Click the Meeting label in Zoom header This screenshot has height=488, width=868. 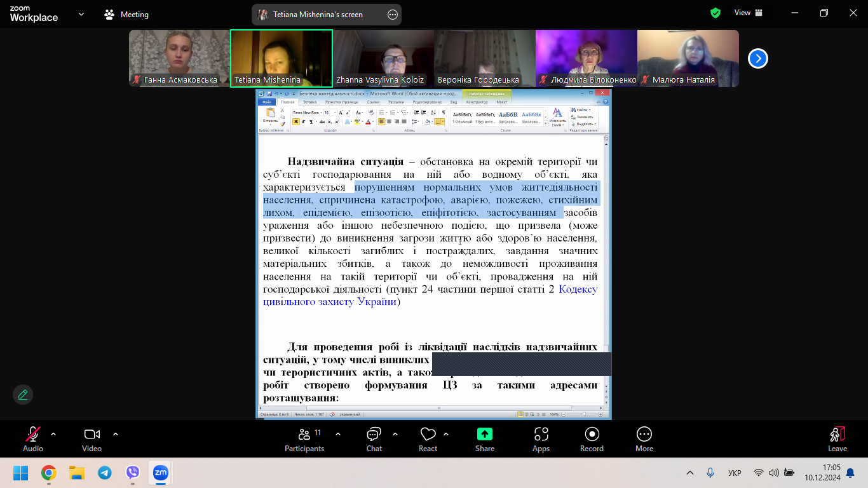(134, 15)
